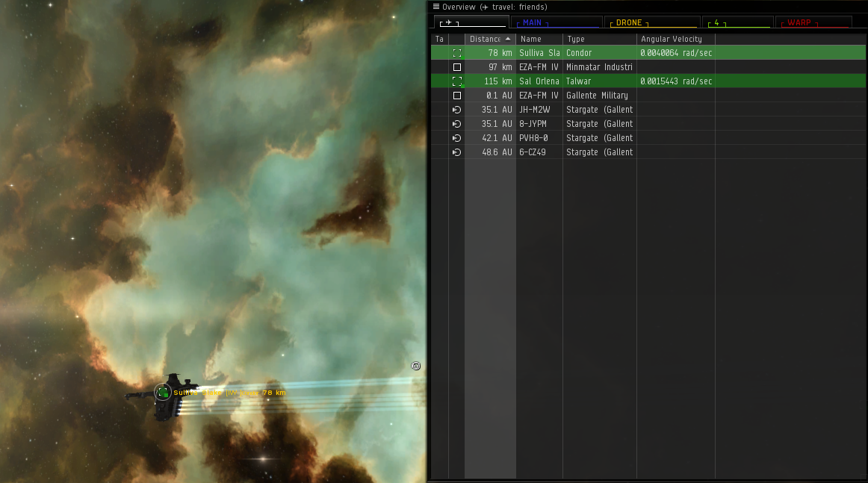This screenshot has width=868, height=483.
Task: Click the EZA-FM IV name at 0.1 AU
Action: point(539,96)
